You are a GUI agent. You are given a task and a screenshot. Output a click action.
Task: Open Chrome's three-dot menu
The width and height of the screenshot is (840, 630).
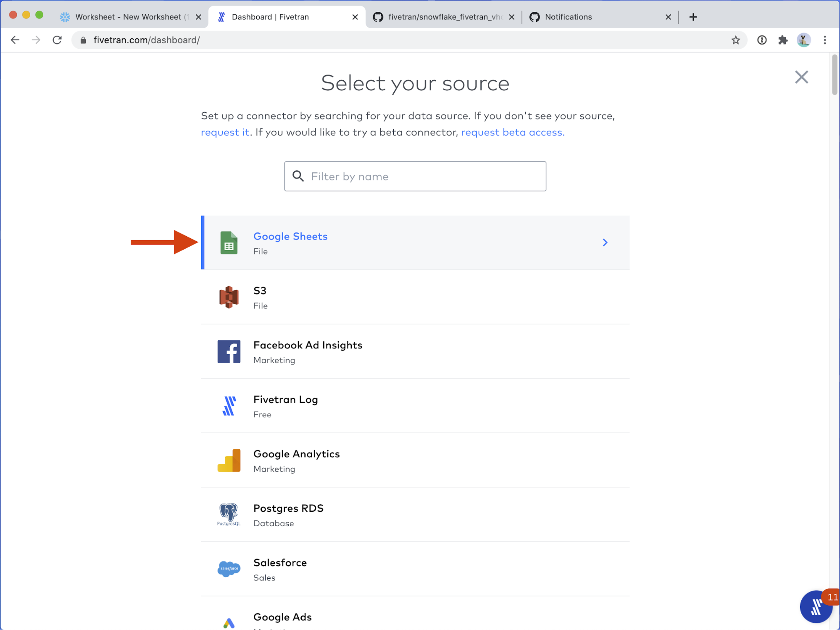825,40
